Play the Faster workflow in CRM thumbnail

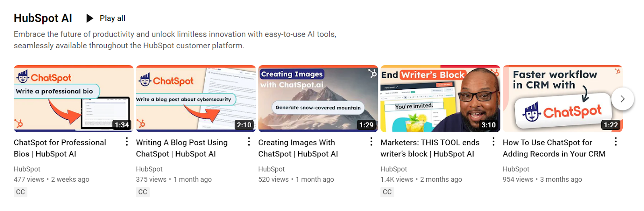click(x=563, y=98)
